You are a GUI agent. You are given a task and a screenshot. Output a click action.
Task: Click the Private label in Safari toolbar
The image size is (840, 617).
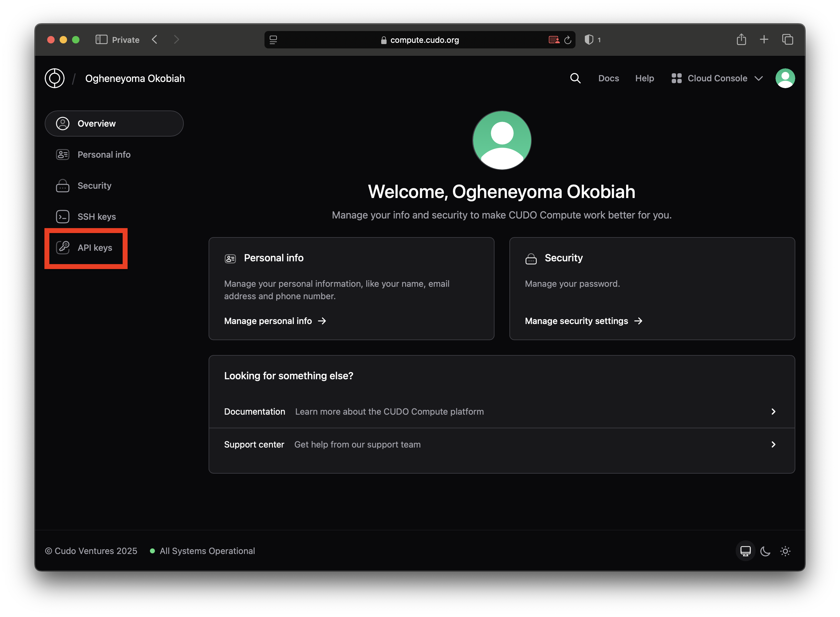pos(125,40)
